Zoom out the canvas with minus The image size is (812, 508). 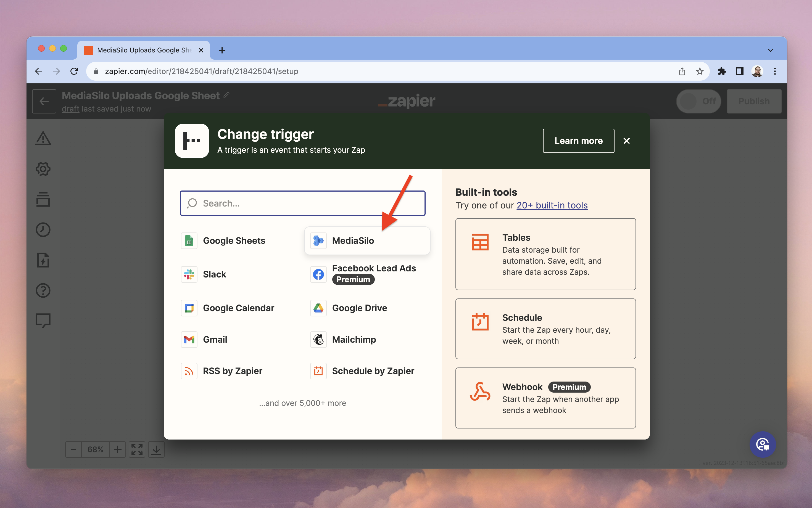point(73,449)
